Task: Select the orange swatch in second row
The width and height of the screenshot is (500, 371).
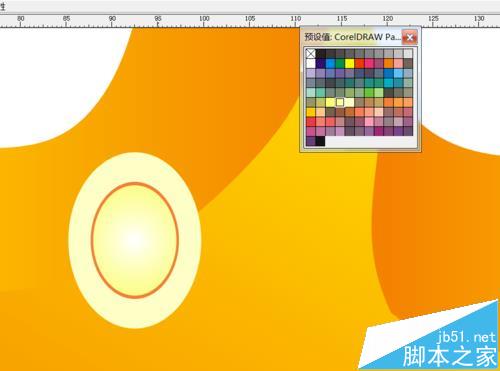Action: 389,63
